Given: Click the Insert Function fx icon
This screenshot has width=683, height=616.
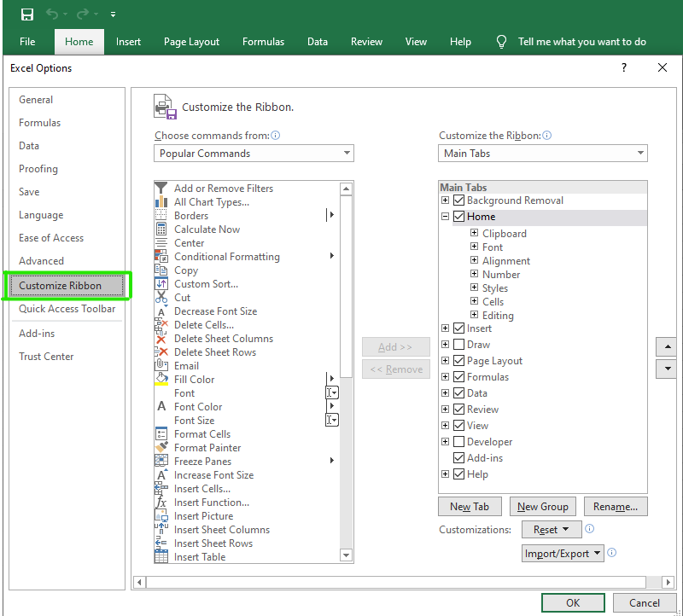Looking at the screenshot, I should [161, 503].
